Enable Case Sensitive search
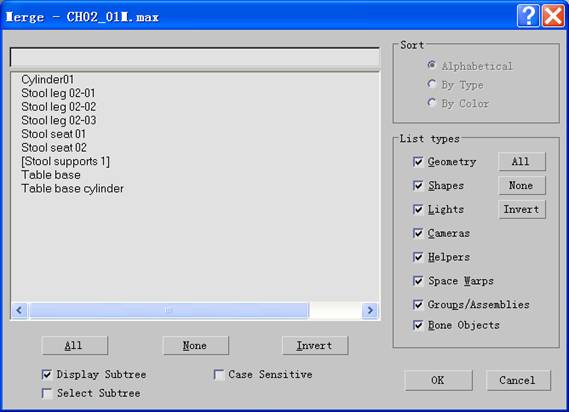Screen dimensions: 569x412 coord(219,375)
